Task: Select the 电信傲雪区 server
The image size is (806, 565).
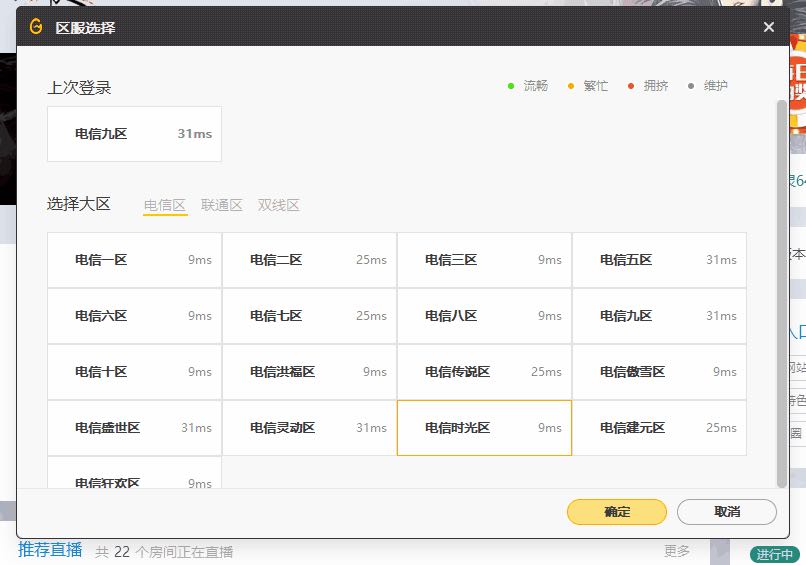Action: [660, 372]
